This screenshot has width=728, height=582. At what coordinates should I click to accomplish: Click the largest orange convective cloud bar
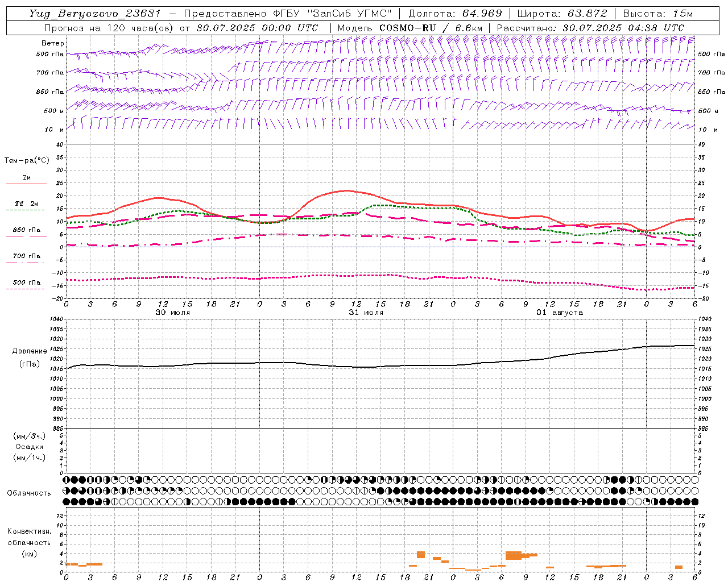[x=514, y=555]
